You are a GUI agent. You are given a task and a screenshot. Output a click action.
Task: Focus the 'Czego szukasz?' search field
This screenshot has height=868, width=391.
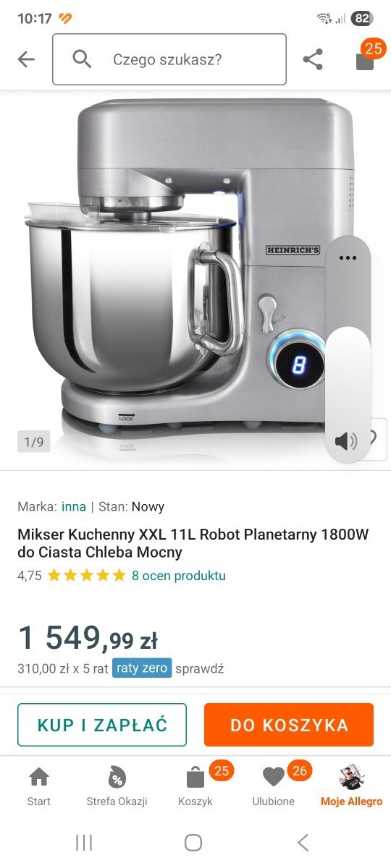169,59
